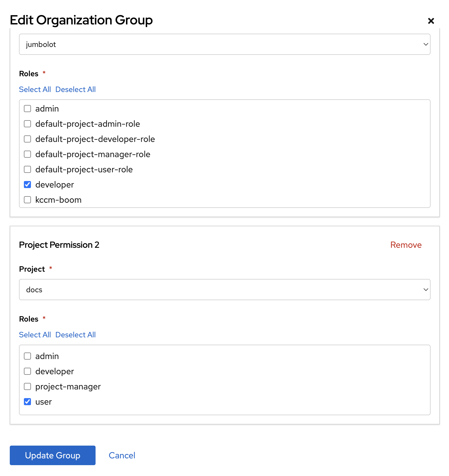
Task: Click Select All for organization roles
Action: (35, 89)
